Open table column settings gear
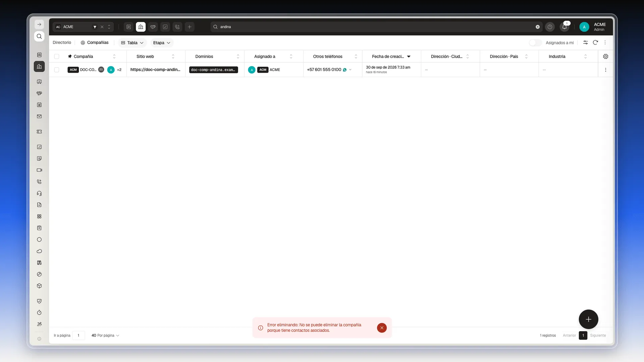Image resolution: width=644 pixels, height=362 pixels. (x=605, y=57)
